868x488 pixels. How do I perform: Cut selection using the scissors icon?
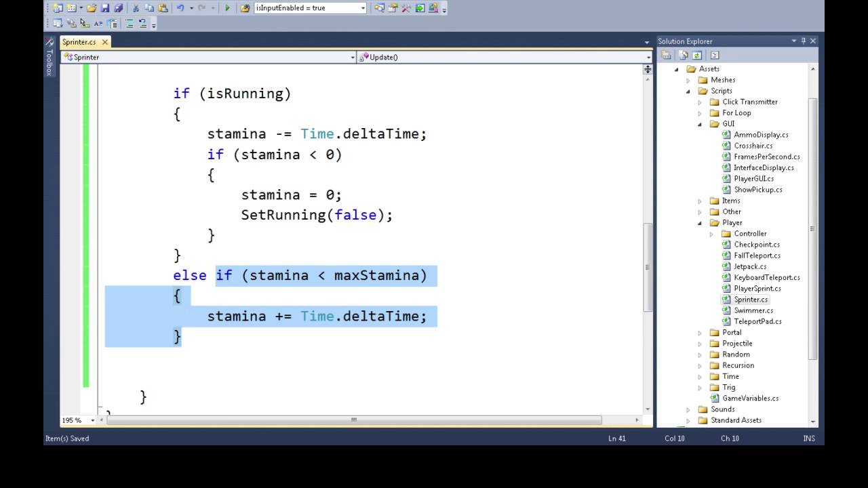(x=136, y=8)
